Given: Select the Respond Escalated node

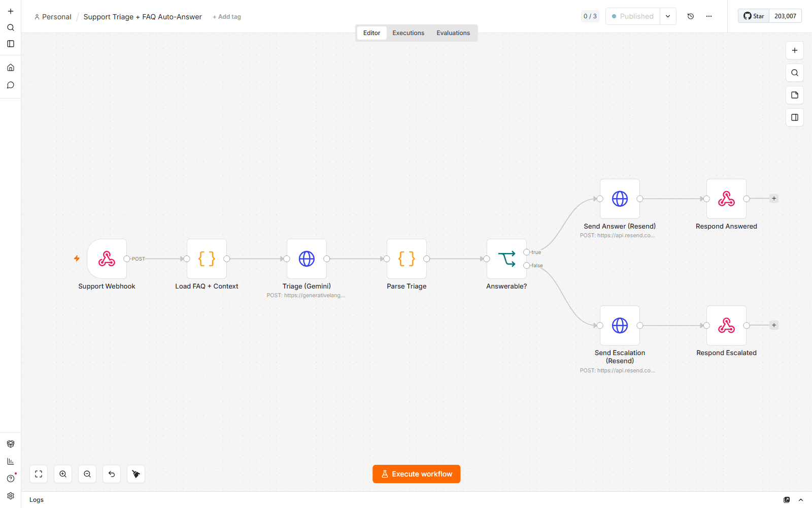Looking at the screenshot, I should click(726, 325).
